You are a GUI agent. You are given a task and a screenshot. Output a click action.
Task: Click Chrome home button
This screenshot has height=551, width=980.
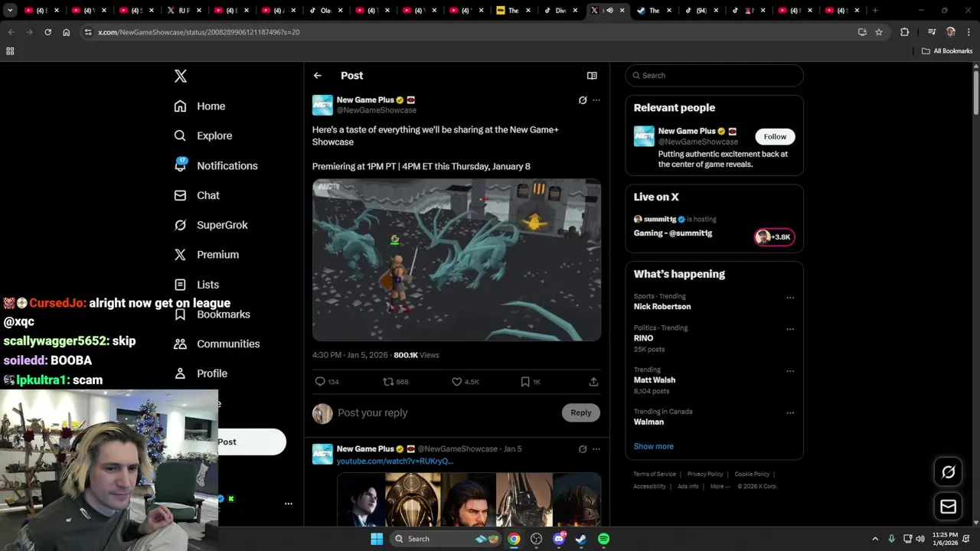tap(67, 32)
